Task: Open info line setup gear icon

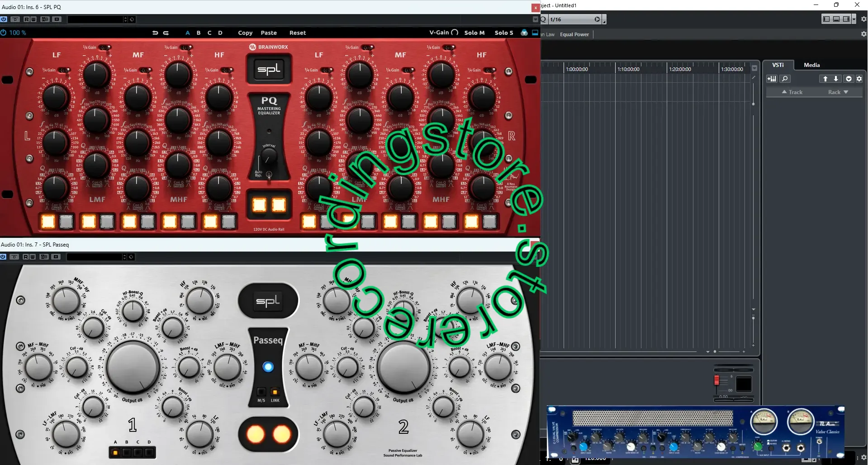Action: pos(863,34)
